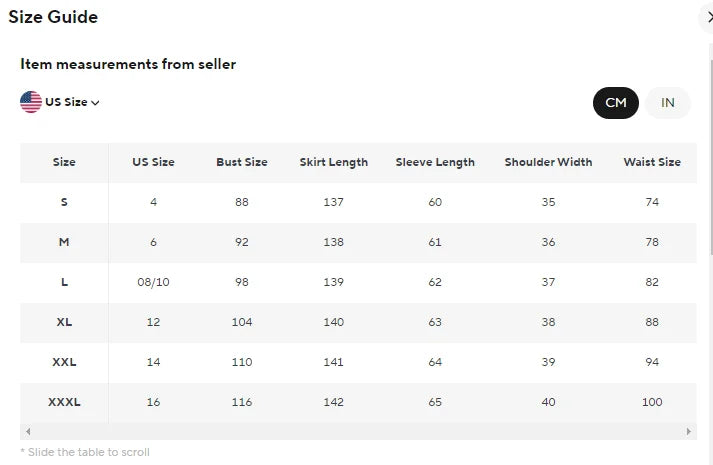Image resolution: width=713 pixels, height=465 pixels.
Task: Click the 08/10 US size cell
Action: tap(153, 282)
